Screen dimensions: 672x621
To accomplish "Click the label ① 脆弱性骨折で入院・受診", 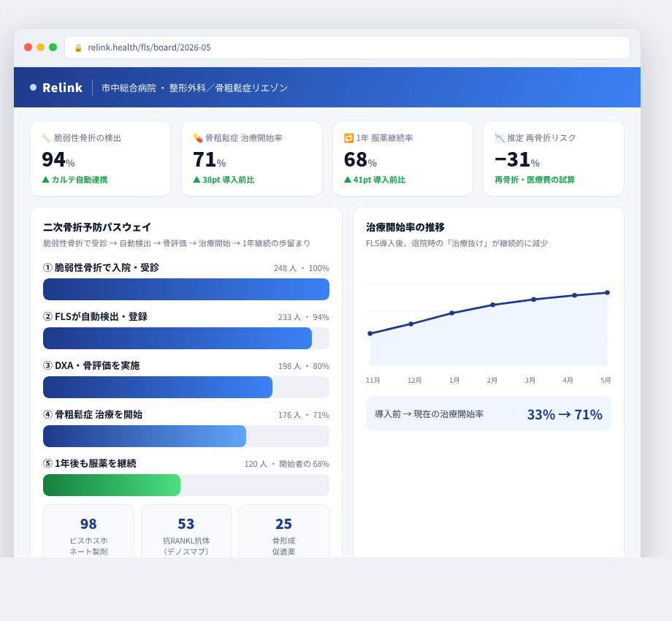I will pos(101,267).
